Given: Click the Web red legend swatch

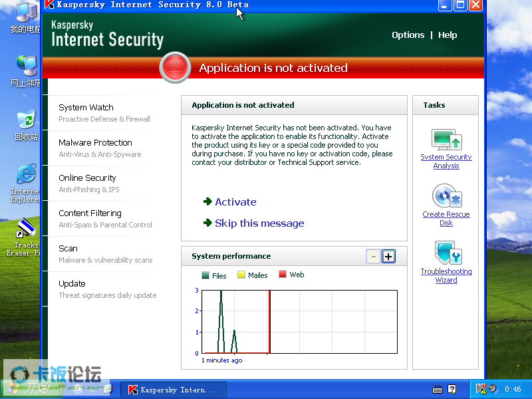Looking at the screenshot, I should point(282,274).
